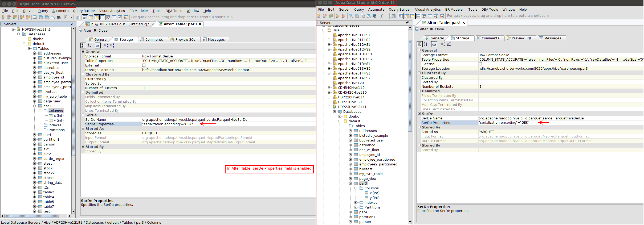This screenshot has height=225, width=644.
Task: Click categorized view icon in left window property grid
Action: point(83,45)
